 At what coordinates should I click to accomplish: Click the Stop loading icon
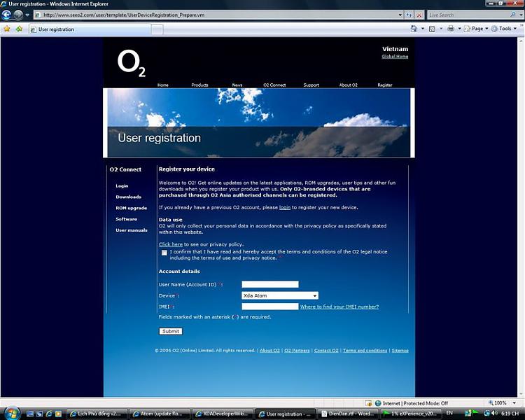(419, 15)
